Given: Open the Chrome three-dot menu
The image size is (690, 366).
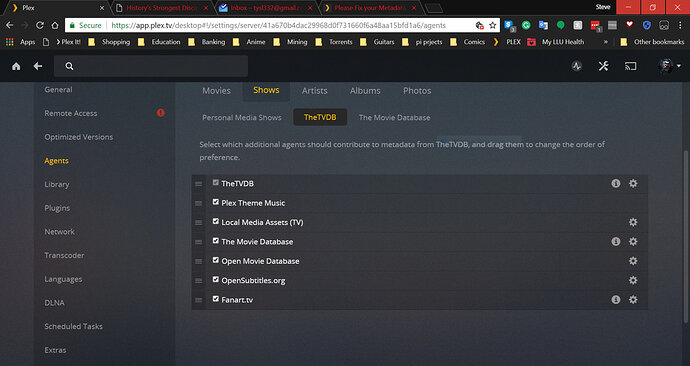Looking at the screenshot, I should pos(680,26).
